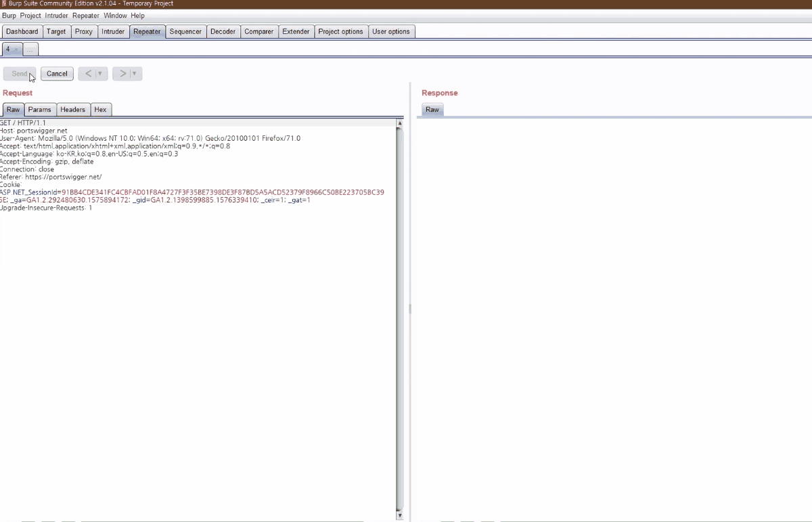Switch to the Dashboard tab

[x=22, y=32]
